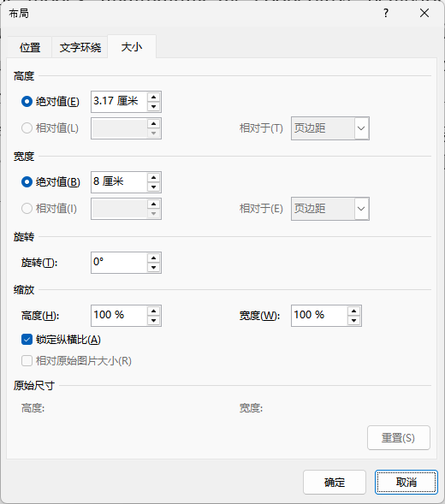Increase the scale height percentage with the up arrow
The image size is (445, 504).
[154, 311]
